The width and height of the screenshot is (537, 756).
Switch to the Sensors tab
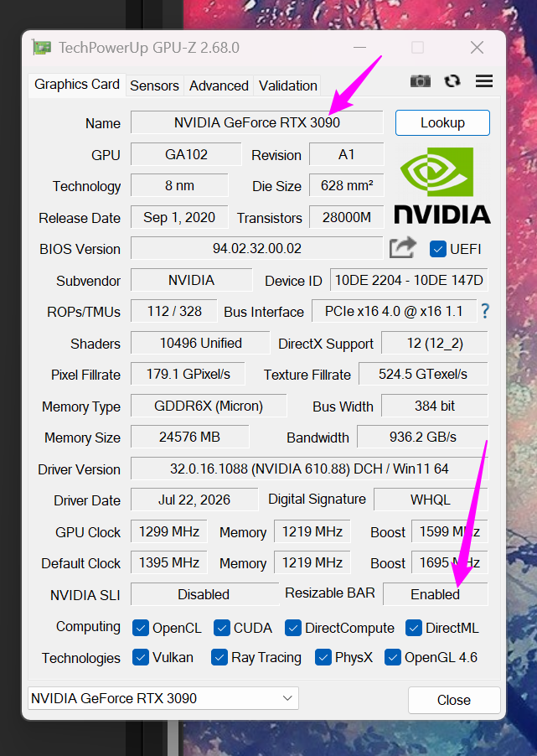pos(154,85)
